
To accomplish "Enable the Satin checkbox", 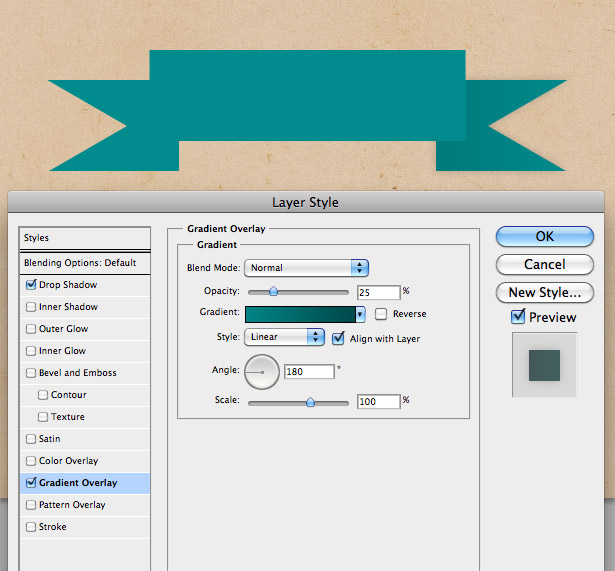I will pos(31,438).
